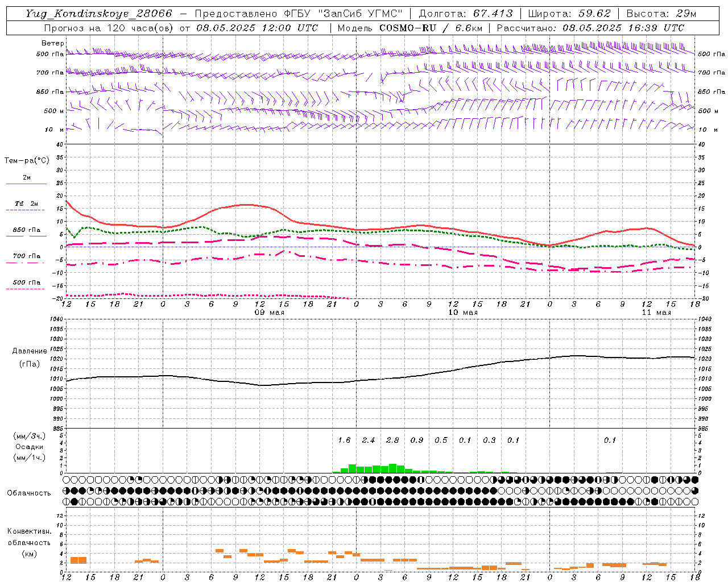Click the 2.8 precipitation total value

[392, 440]
